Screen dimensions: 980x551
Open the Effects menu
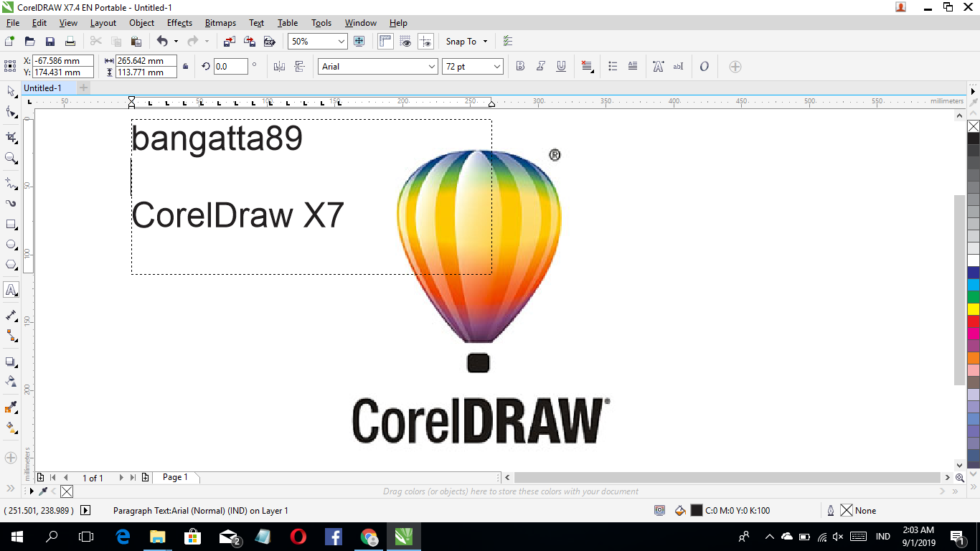pyautogui.click(x=179, y=23)
